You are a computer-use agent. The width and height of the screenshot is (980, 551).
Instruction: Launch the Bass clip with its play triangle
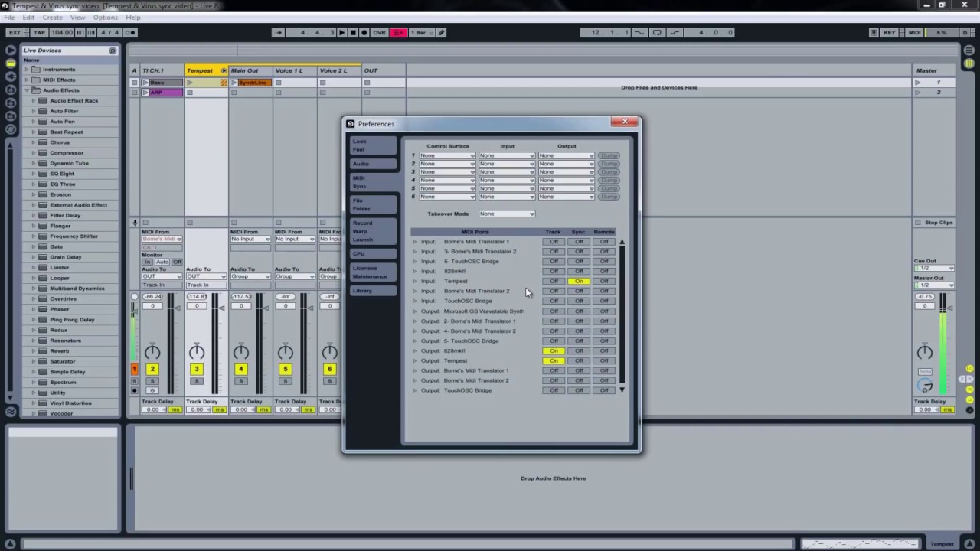(145, 83)
